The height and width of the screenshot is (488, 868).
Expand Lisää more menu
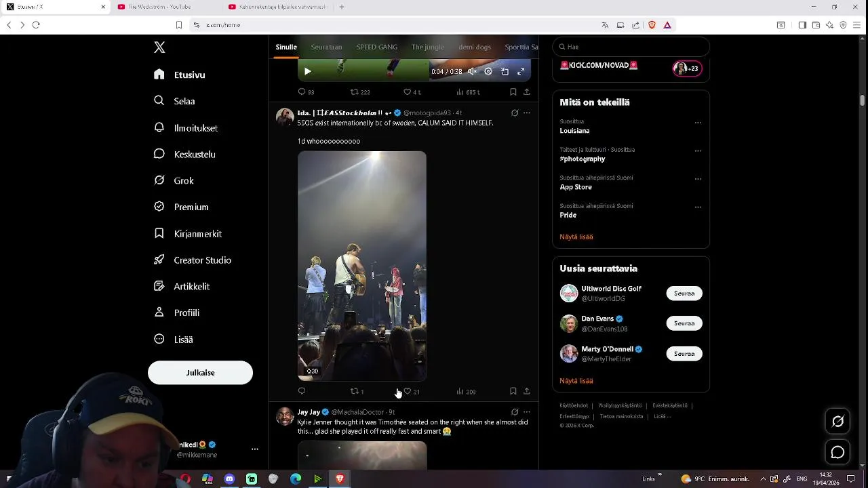point(174,339)
